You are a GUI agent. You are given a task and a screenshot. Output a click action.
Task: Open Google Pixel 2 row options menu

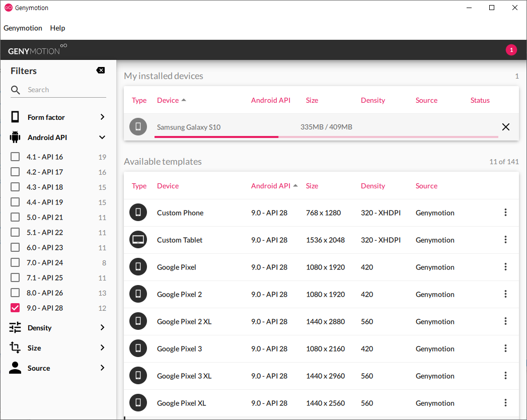[505, 294]
